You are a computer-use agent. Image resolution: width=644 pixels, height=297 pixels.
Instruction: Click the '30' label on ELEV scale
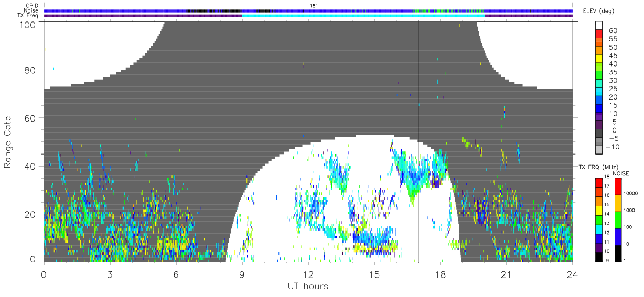613,80
